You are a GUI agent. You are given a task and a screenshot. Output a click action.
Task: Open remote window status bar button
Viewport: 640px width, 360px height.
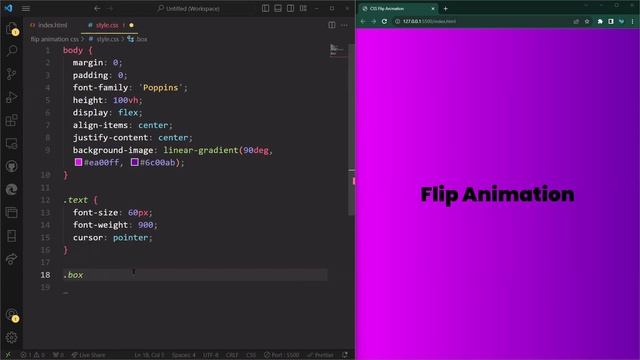8,355
